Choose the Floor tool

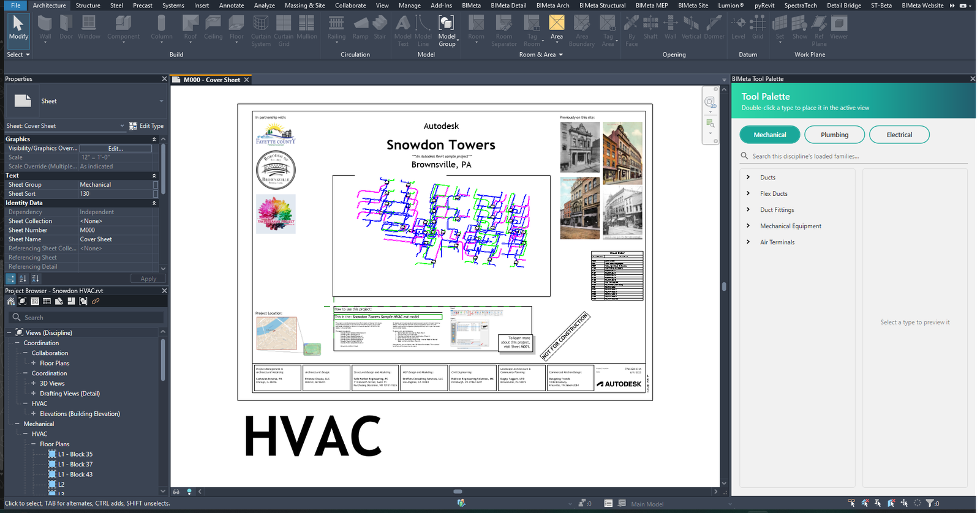coord(236,28)
